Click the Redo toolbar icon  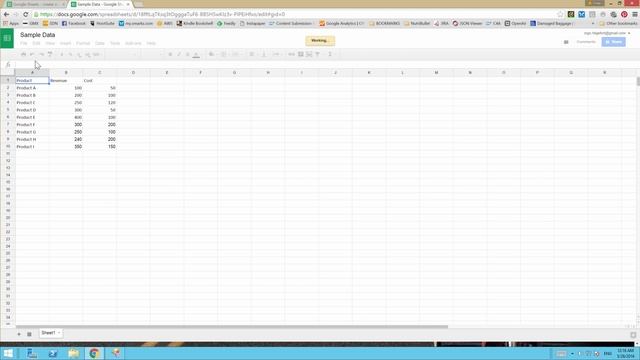click(41, 54)
